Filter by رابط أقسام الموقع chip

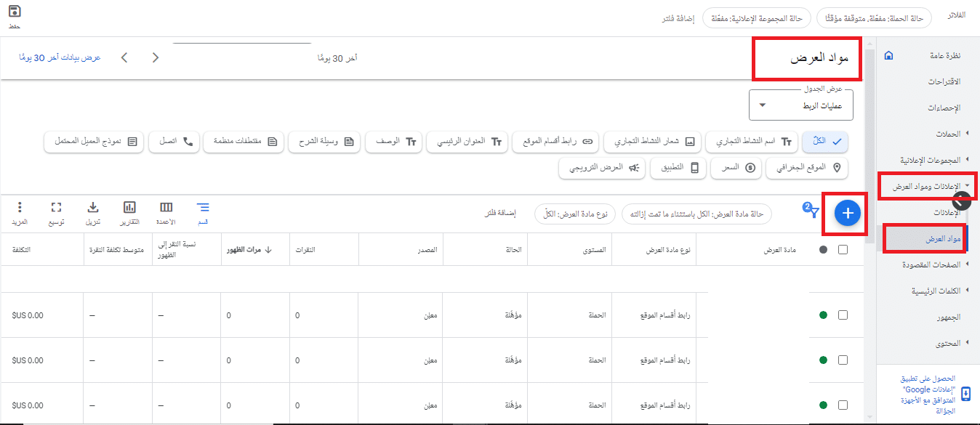point(555,142)
